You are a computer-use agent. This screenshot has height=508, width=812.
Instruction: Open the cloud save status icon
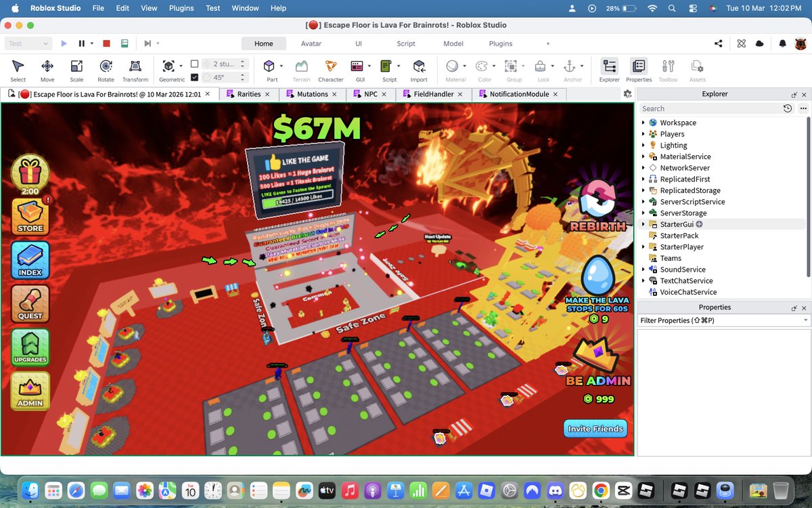coord(759,43)
